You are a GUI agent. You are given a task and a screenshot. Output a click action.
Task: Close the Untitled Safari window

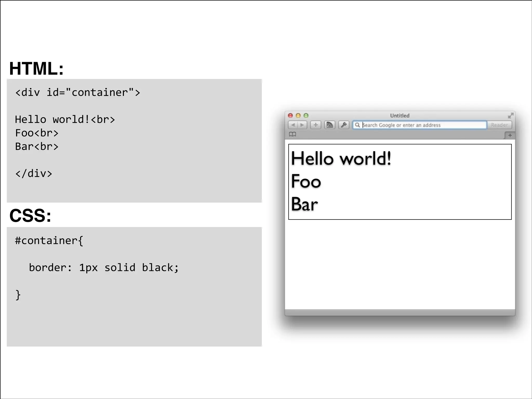coord(290,115)
